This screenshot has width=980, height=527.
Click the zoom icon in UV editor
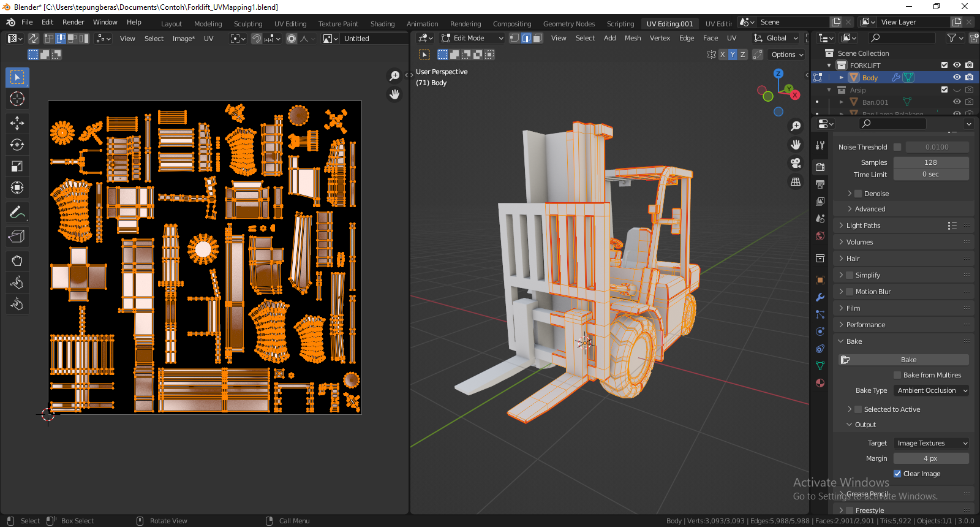(394, 75)
